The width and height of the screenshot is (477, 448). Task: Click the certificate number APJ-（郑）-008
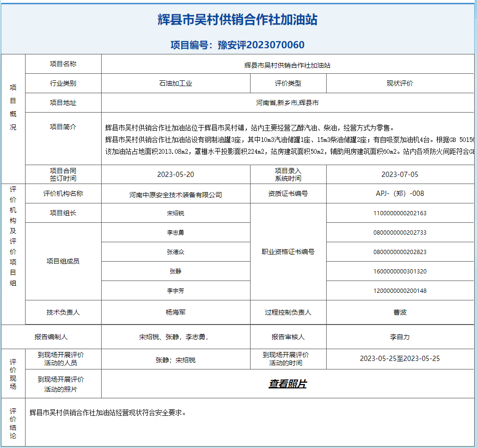[400, 193]
